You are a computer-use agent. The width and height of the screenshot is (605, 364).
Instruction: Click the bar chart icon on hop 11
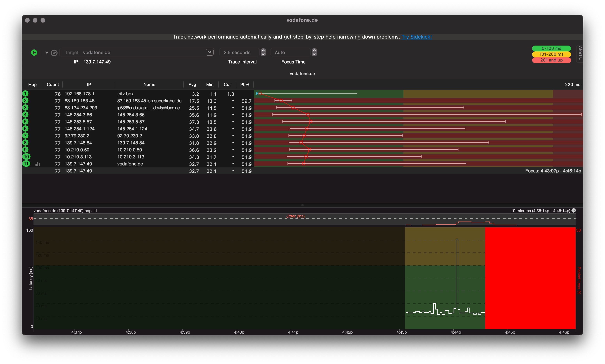click(38, 164)
